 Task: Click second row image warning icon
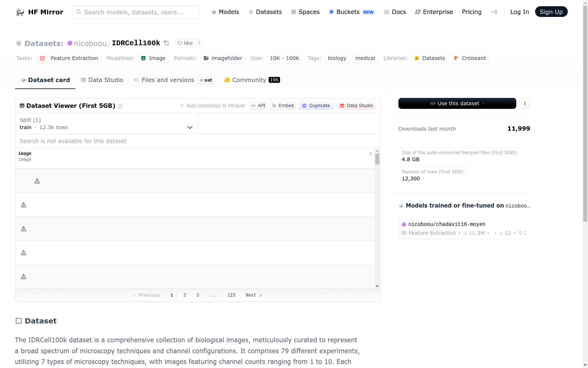(24, 205)
